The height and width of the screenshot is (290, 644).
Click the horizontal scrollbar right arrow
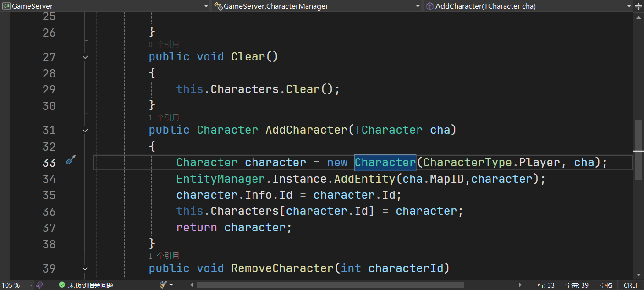(x=520, y=285)
